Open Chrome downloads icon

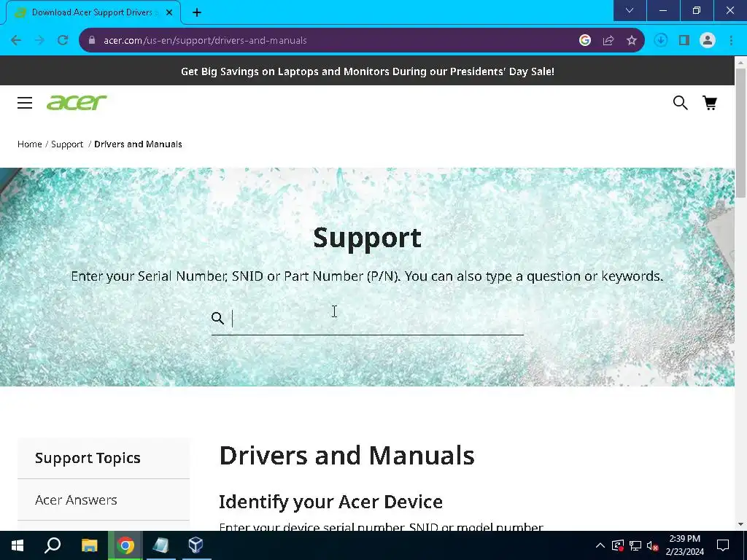(x=660, y=41)
